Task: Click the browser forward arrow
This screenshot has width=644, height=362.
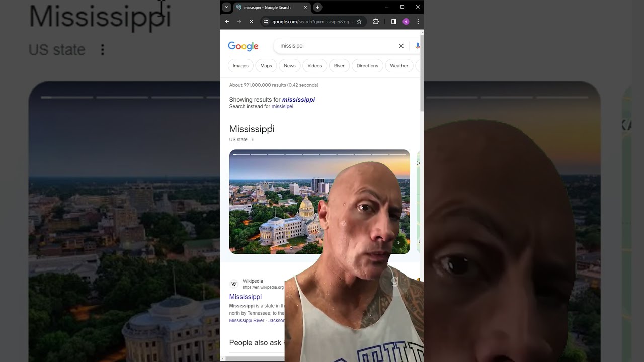Action: pos(239,22)
